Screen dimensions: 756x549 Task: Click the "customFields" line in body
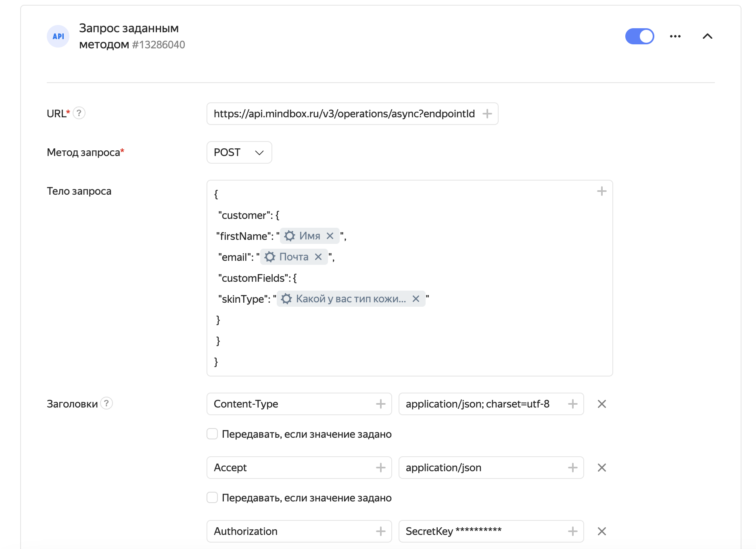257,278
